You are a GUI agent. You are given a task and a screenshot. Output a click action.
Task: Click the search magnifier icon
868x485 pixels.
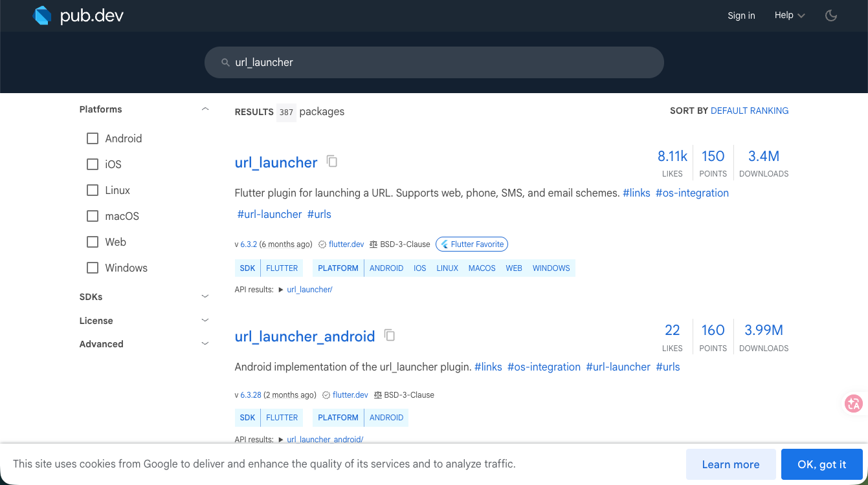pyautogui.click(x=225, y=63)
